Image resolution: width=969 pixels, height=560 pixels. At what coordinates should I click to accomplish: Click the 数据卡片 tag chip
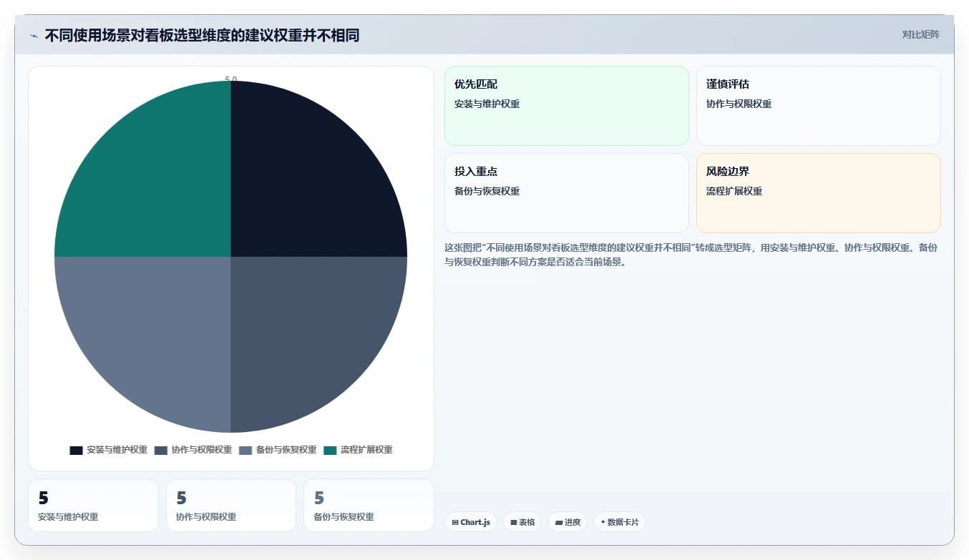(620, 522)
